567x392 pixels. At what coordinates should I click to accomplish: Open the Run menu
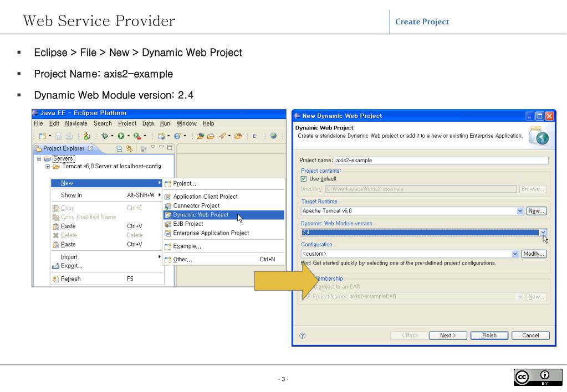[x=165, y=123]
